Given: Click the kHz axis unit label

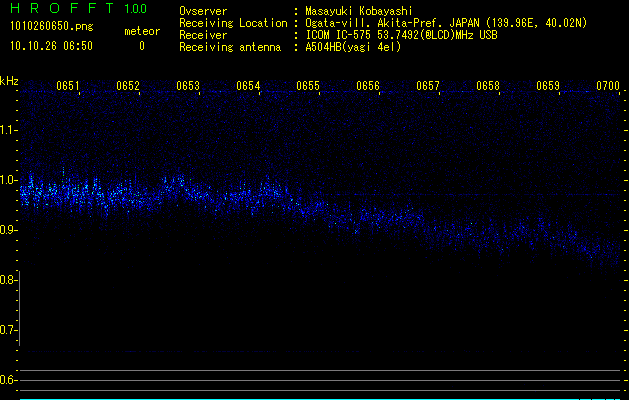Looking at the screenshot, I should point(9,80).
